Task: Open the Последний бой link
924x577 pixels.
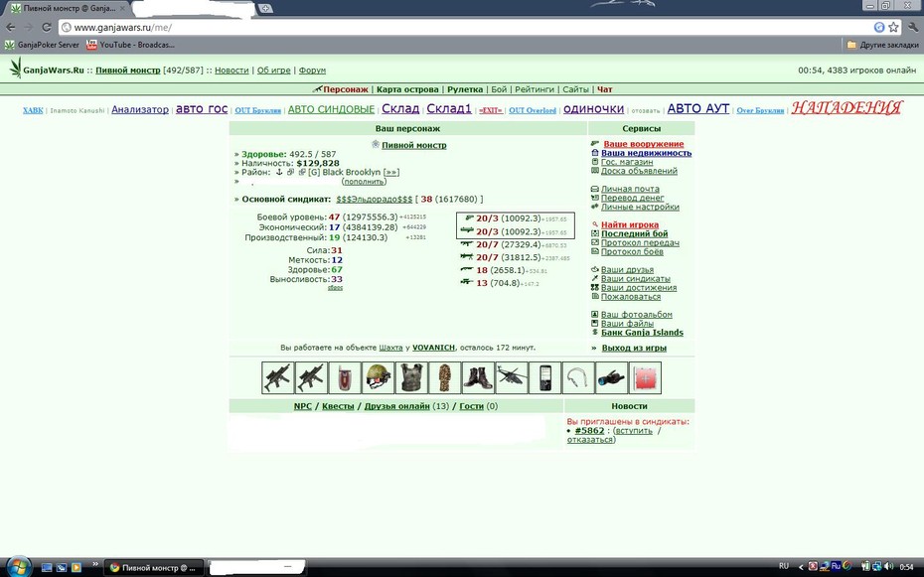Action: tap(635, 233)
